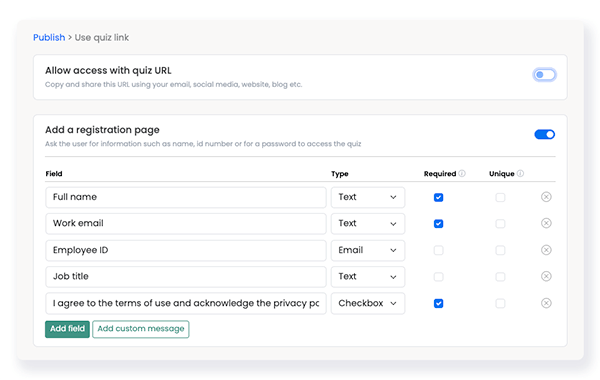Click the Add custom message button
This screenshot has width=600, height=380.
click(141, 329)
